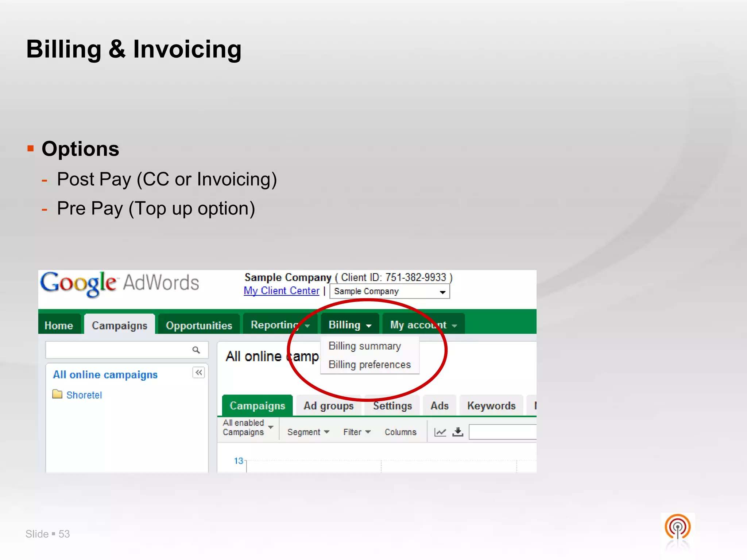Select Billing preferences menu entry
The height and width of the screenshot is (560, 747).
click(x=369, y=365)
